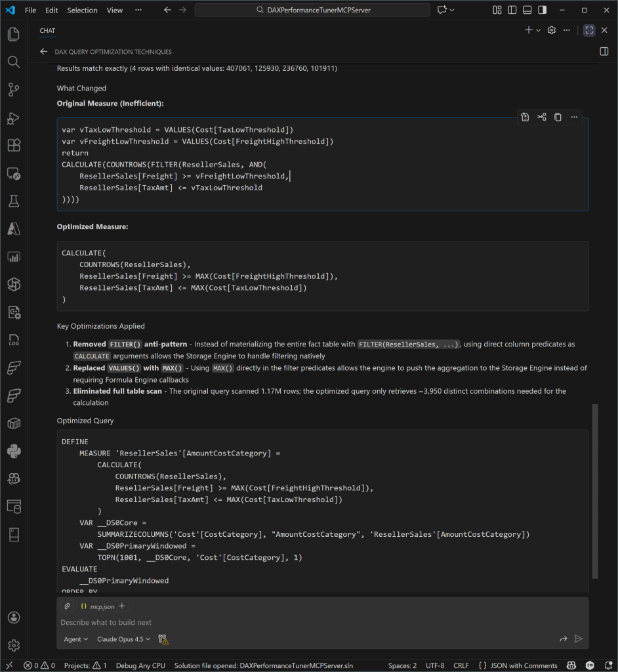
Task: Open the View menu
Action: click(115, 10)
